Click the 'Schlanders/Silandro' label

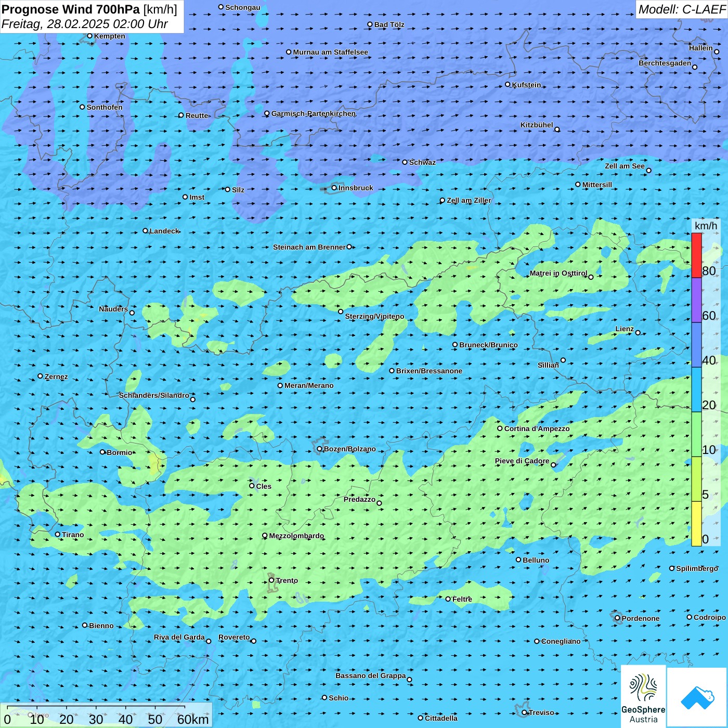(154, 395)
